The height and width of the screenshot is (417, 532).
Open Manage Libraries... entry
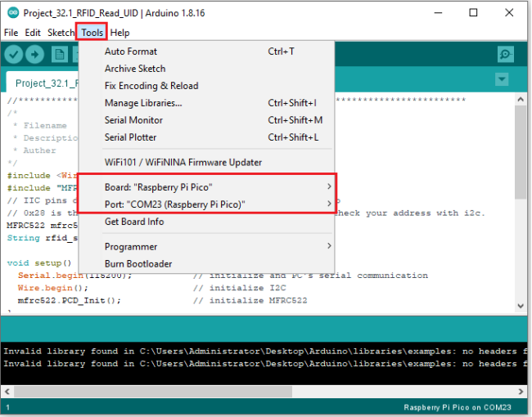coord(206,103)
